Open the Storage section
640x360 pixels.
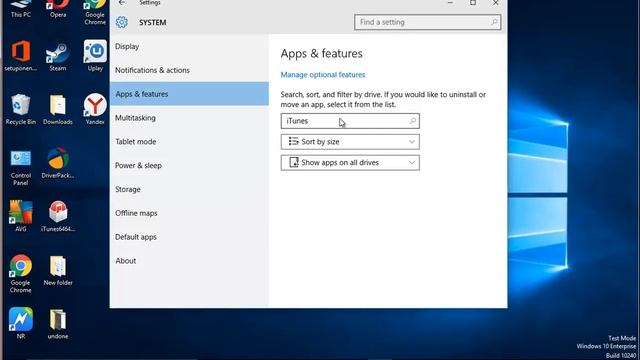[x=189, y=189]
